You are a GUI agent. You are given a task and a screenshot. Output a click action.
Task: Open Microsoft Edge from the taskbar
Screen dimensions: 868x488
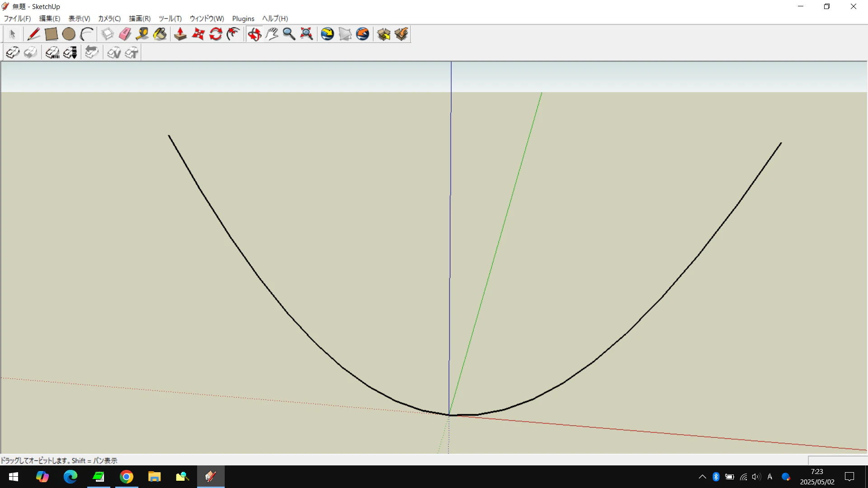tap(70, 477)
